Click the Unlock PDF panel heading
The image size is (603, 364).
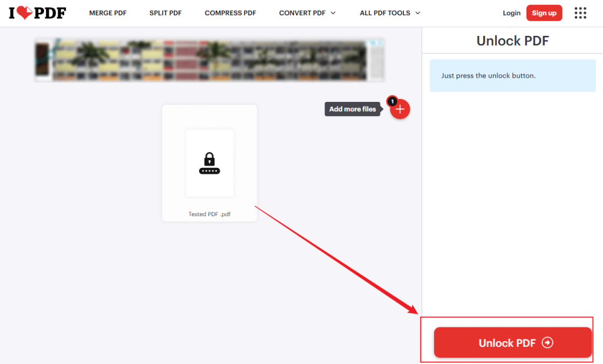512,41
